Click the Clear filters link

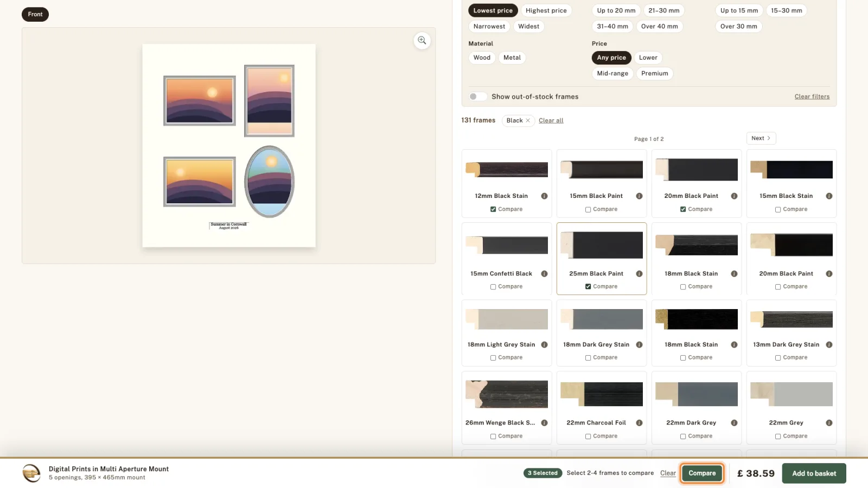point(812,97)
